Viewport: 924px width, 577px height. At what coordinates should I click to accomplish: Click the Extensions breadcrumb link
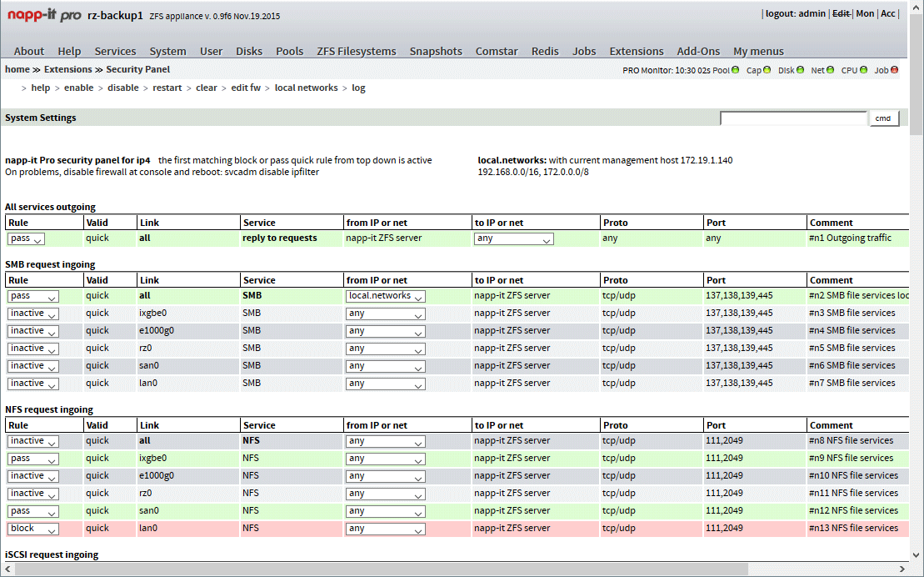tap(67, 69)
